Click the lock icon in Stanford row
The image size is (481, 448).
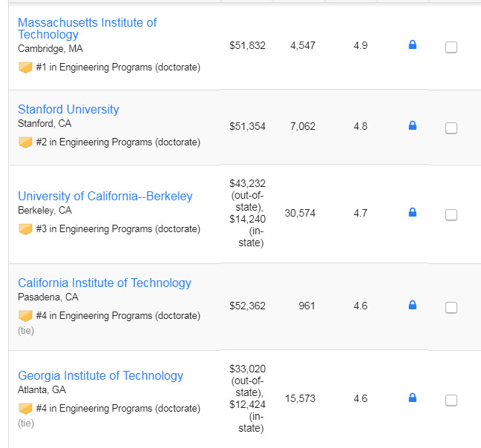[x=413, y=125]
